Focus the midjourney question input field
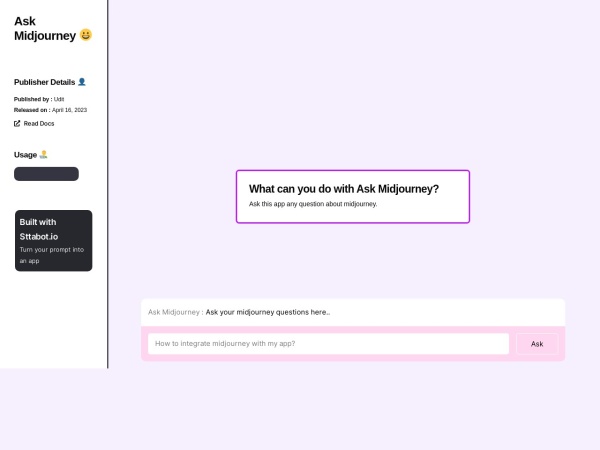Image resolution: width=600 pixels, height=450 pixels. pyautogui.click(x=328, y=344)
